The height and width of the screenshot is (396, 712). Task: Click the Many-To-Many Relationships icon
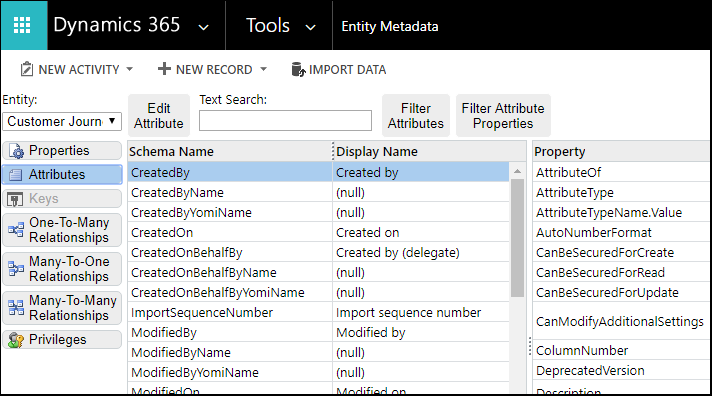pyautogui.click(x=16, y=308)
